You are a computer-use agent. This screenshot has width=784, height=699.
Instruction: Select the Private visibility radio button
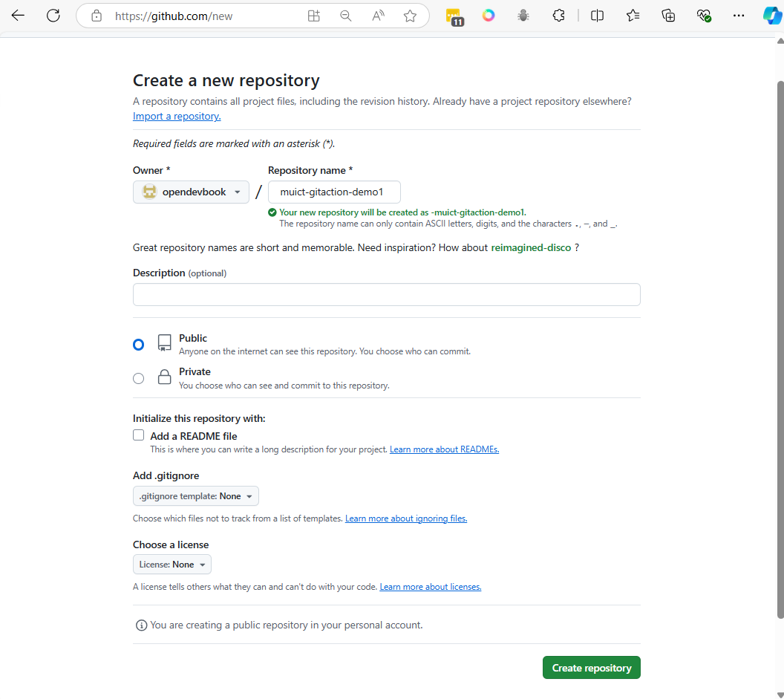[x=139, y=378]
